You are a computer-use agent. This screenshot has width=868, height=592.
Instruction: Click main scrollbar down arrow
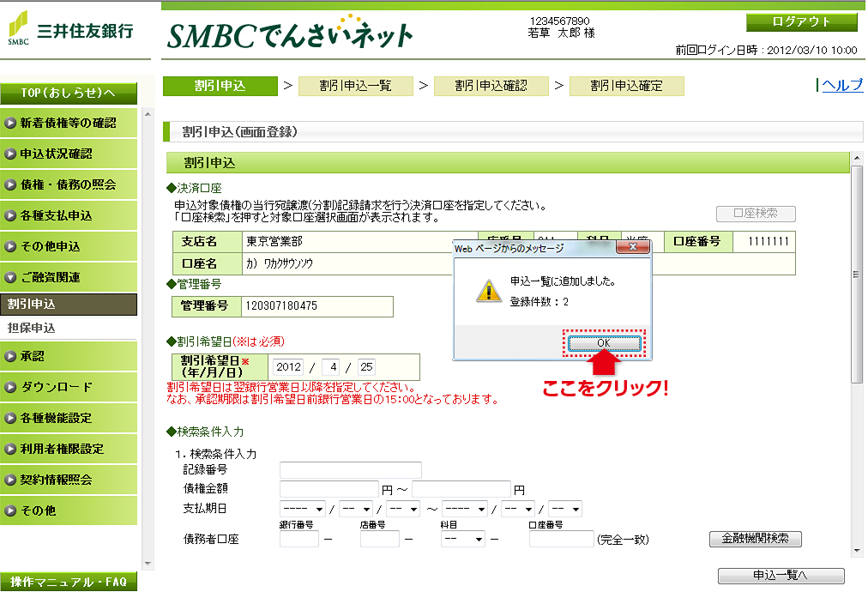point(857,551)
